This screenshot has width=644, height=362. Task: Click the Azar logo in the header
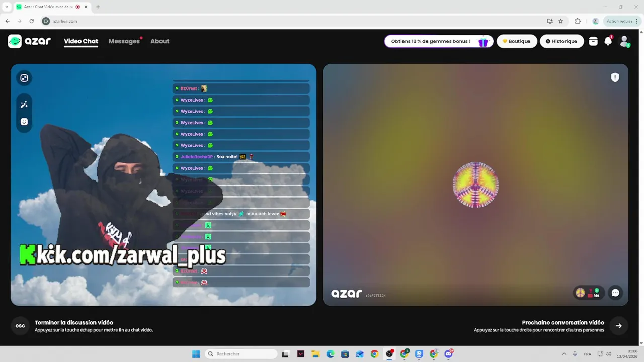[29, 41]
